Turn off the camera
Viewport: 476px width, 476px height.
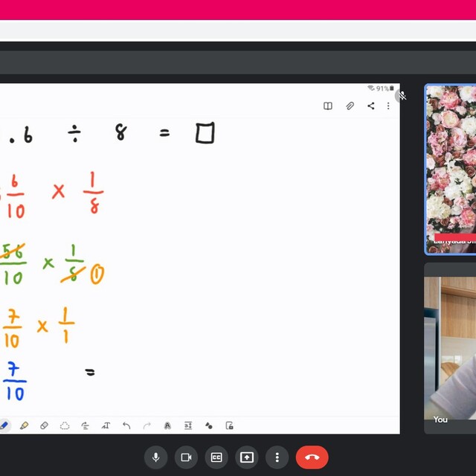[x=186, y=457]
